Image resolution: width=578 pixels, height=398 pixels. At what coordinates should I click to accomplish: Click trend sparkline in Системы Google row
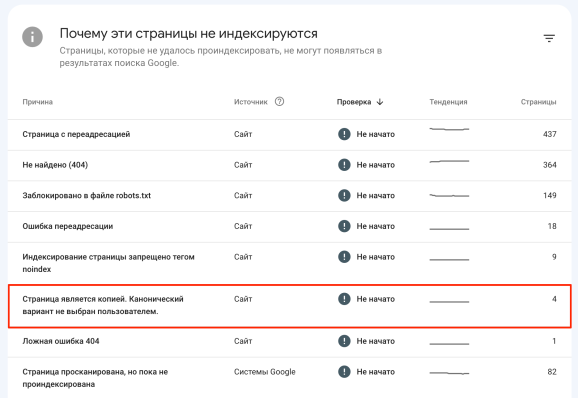click(x=449, y=373)
